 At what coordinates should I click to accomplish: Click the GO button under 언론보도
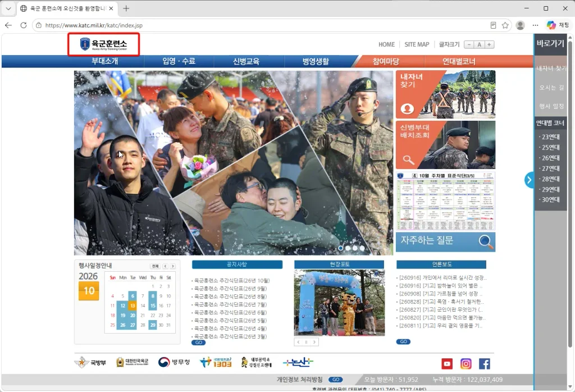click(403, 341)
